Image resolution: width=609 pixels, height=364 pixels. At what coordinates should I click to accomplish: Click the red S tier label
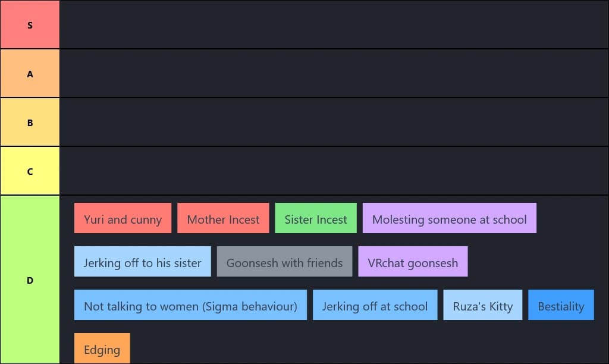click(x=30, y=25)
